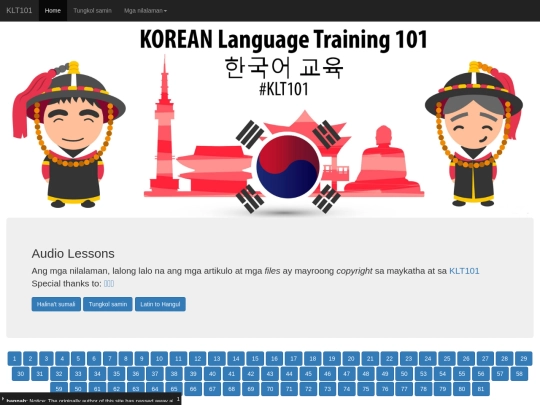The width and height of the screenshot is (540, 405).
Task: Open audio lesson 1
Action: [14, 359]
